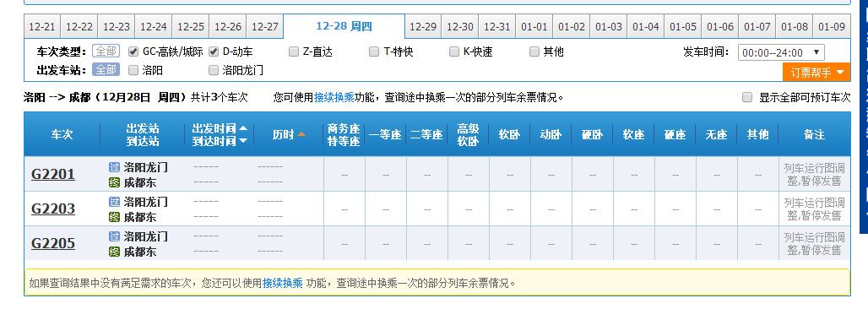
Task: Select the 12-31 date tab
Action: coord(497,26)
